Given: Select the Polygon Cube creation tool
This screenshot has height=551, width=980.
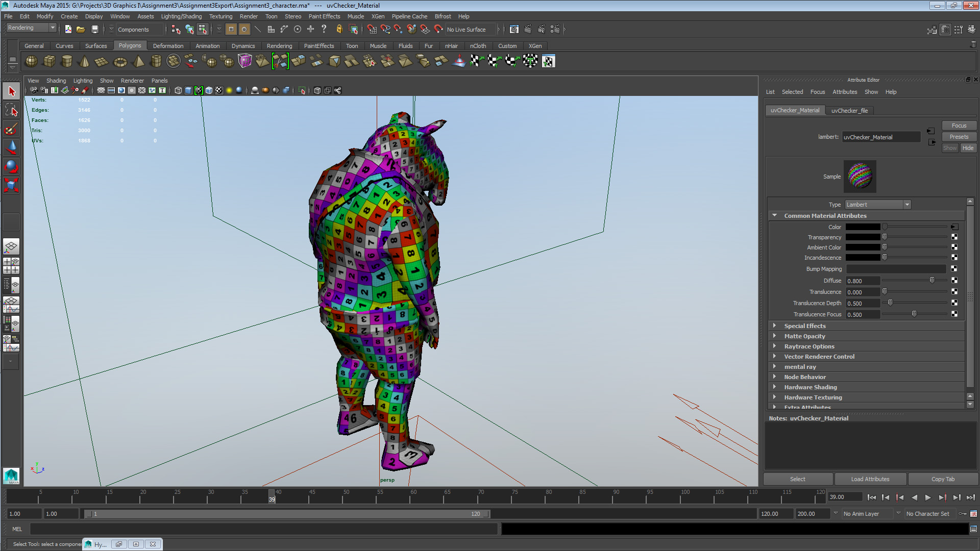Looking at the screenshot, I should [49, 61].
